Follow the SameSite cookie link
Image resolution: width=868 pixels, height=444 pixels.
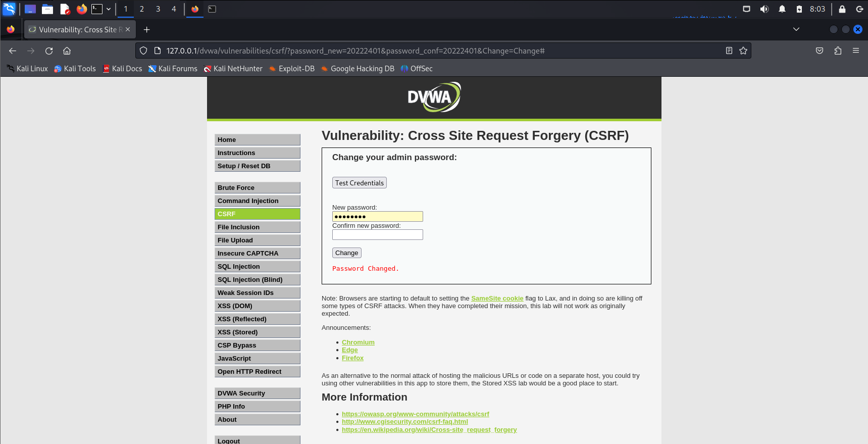[497, 299]
